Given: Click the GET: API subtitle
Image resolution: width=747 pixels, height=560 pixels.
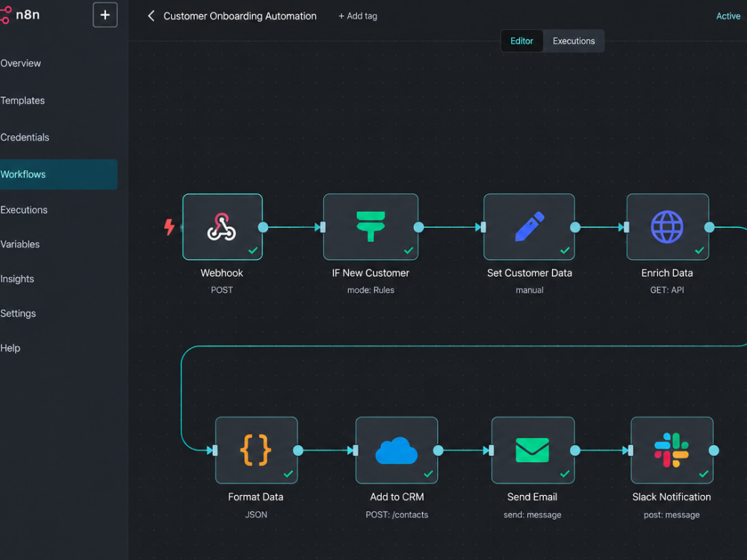Looking at the screenshot, I should [x=667, y=290].
